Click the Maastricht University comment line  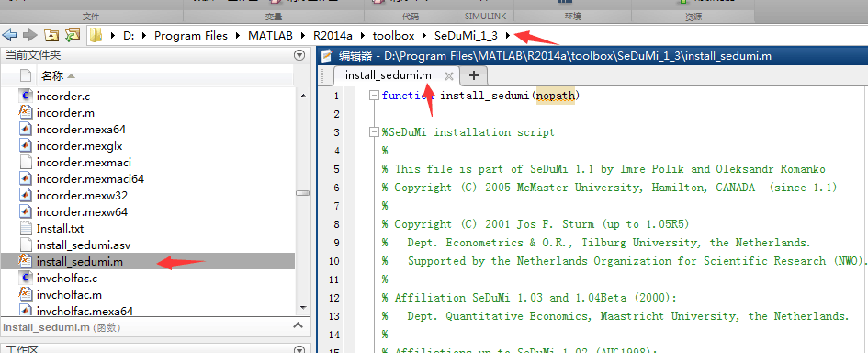(615, 316)
